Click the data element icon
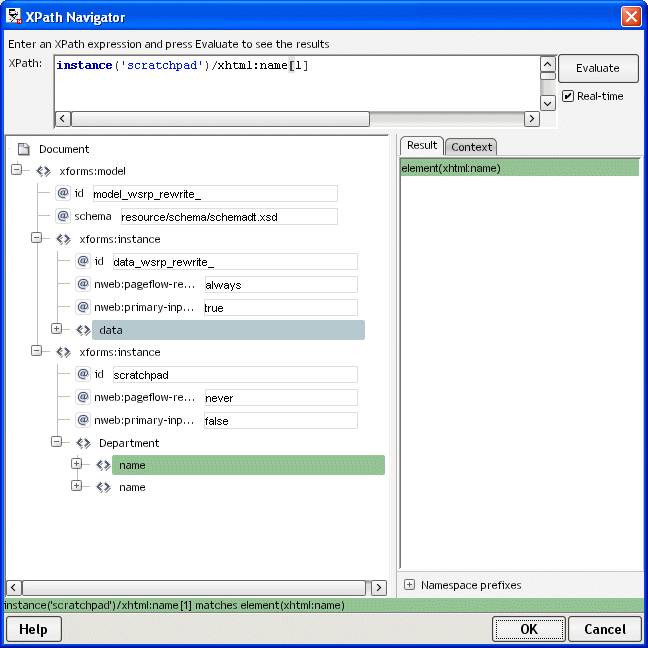 pos(83,330)
